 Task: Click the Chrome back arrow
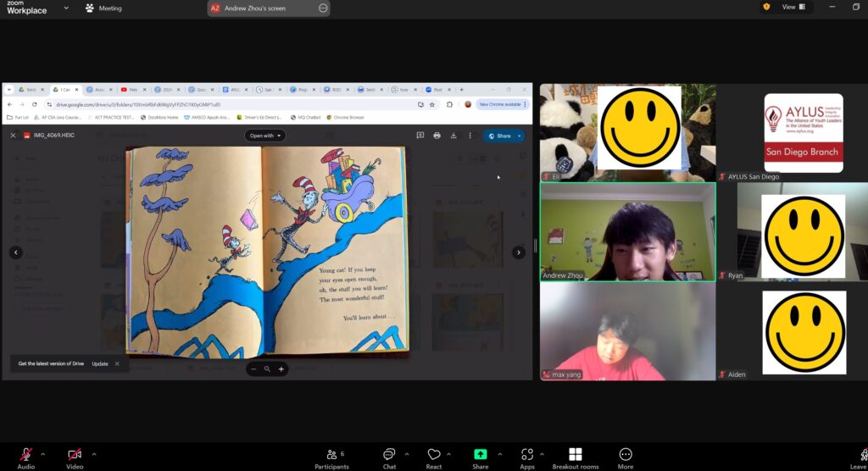(9, 104)
